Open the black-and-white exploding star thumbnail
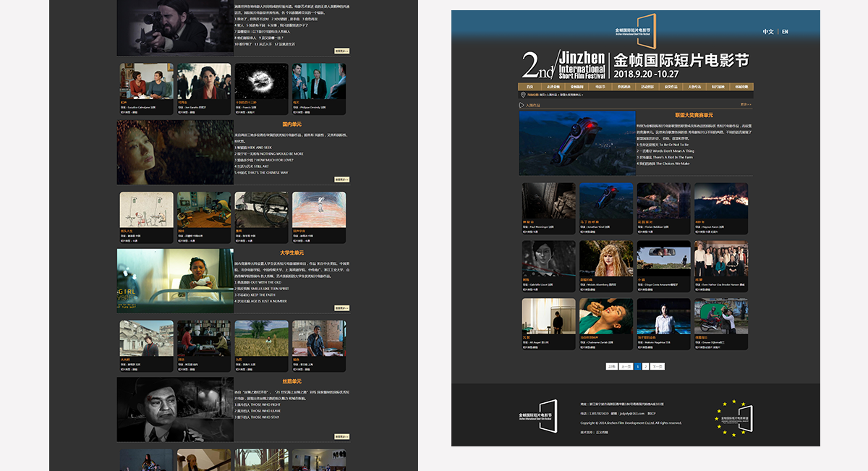The image size is (868, 471). pos(262,82)
